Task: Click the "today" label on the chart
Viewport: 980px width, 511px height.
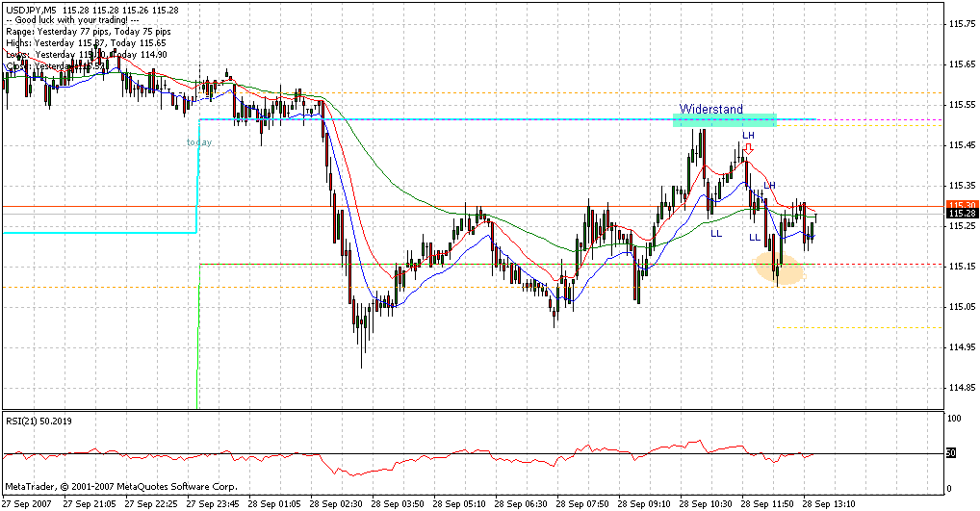Action: [x=199, y=142]
